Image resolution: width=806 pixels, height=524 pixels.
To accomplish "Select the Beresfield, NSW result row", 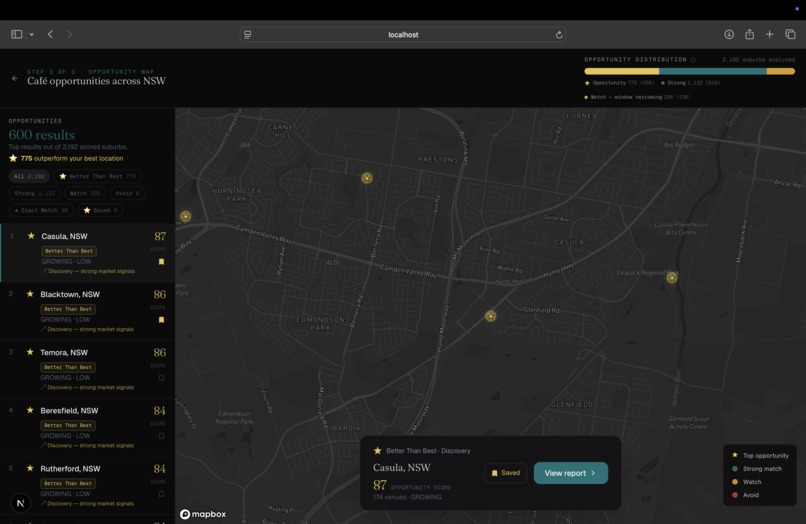I will (87, 427).
